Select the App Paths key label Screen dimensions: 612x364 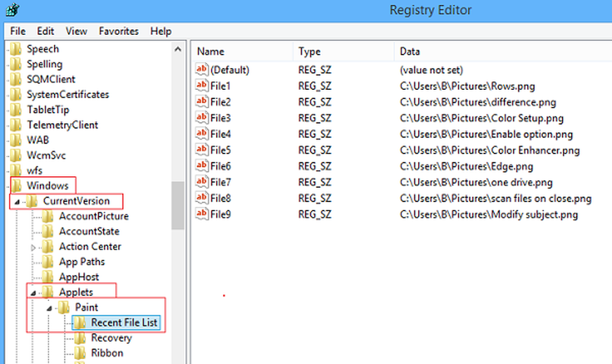[x=82, y=262]
